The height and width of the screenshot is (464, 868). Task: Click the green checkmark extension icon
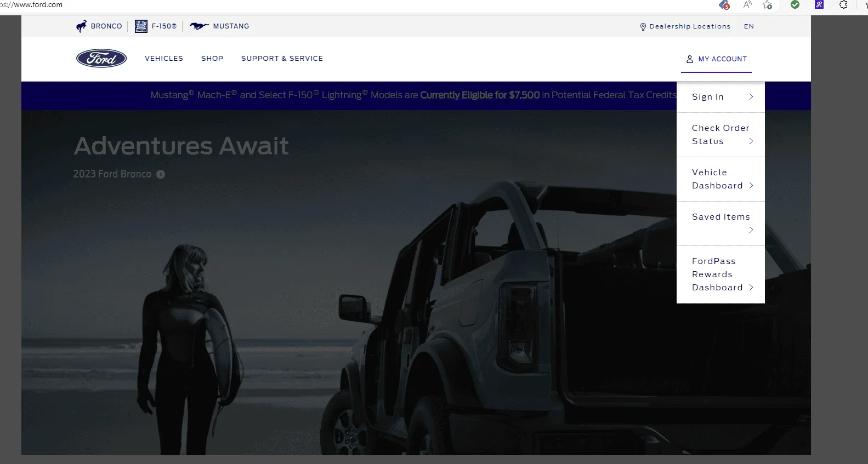pos(795,5)
